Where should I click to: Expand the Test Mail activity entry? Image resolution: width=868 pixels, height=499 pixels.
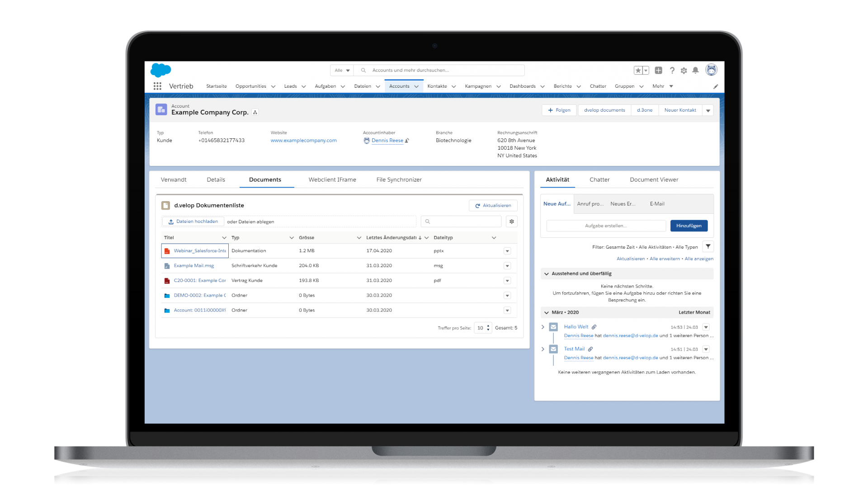(x=543, y=349)
